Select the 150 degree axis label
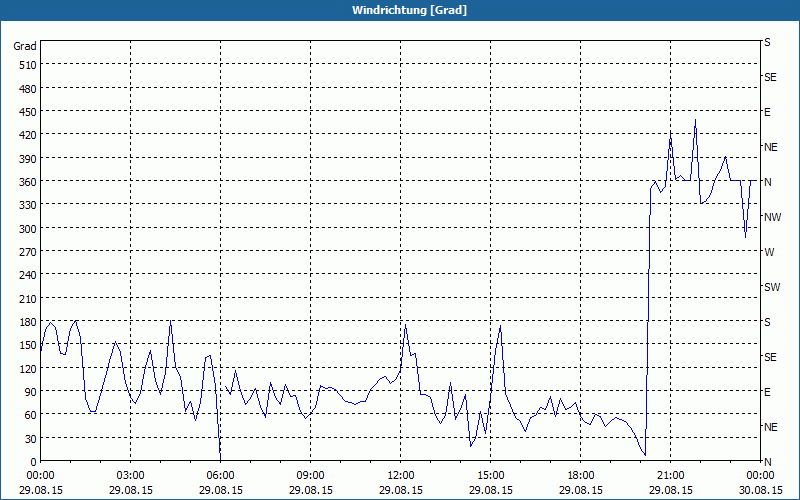The width and height of the screenshot is (800, 500). [28, 345]
